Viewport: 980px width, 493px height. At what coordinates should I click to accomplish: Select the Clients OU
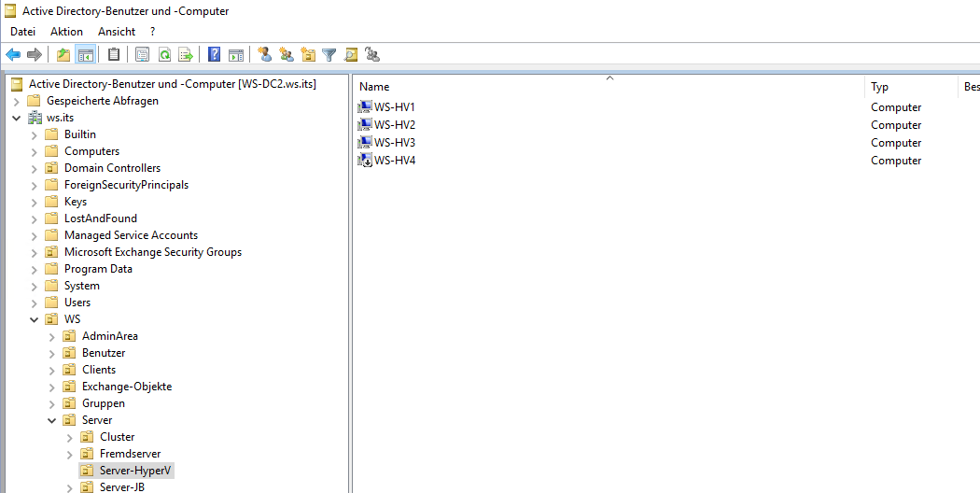tap(99, 370)
